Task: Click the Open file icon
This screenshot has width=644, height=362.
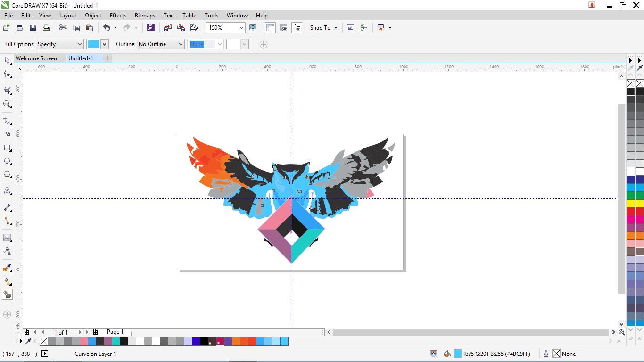Action: (x=19, y=28)
